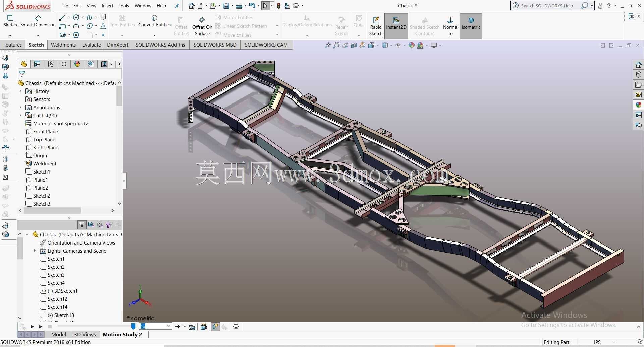Click the Rebuild traffic light icon
This screenshot has height=347, width=644.
279,6
